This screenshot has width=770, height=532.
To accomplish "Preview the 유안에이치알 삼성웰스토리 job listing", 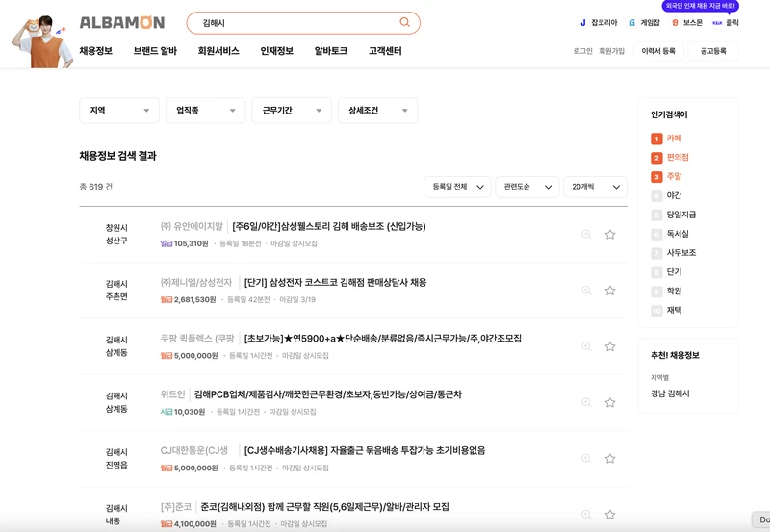I will pyautogui.click(x=586, y=235).
